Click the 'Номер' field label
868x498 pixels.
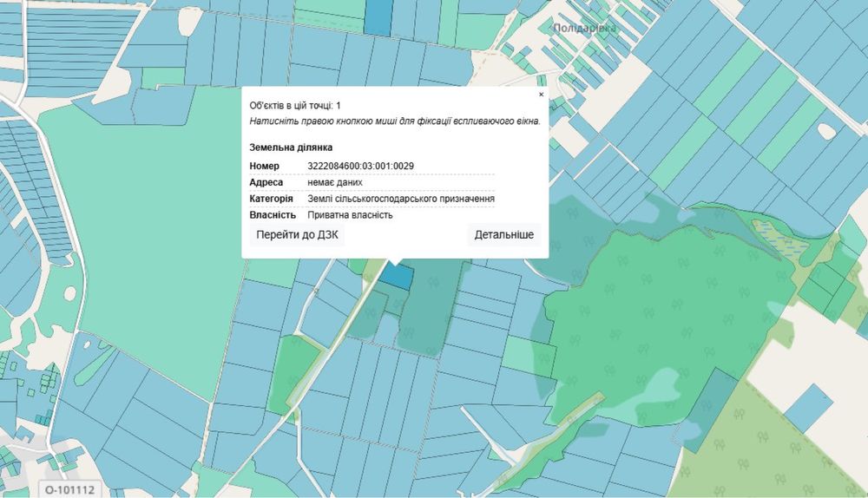tap(264, 166)
